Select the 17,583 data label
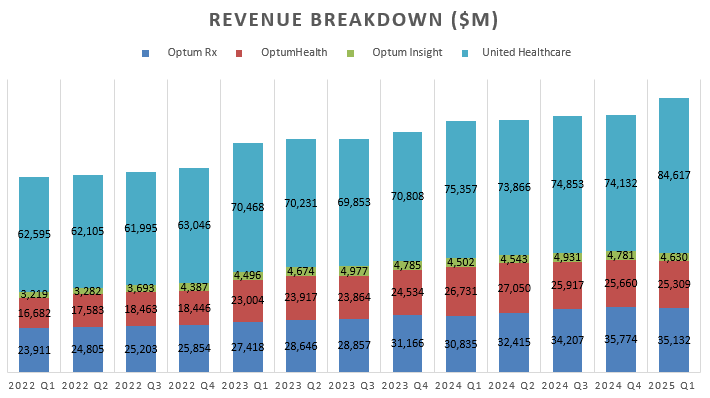710x398 pixels. [87, 311]
